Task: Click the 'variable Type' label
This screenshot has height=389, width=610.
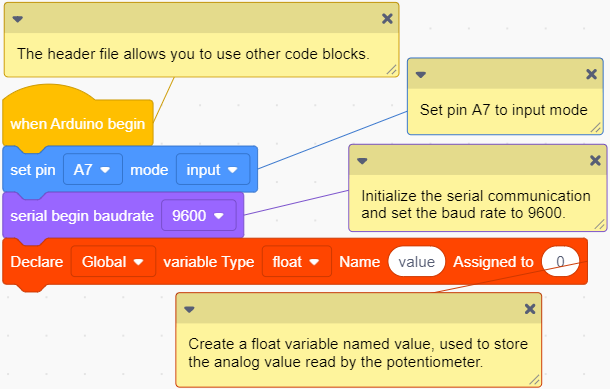Action: coord(209,262)
